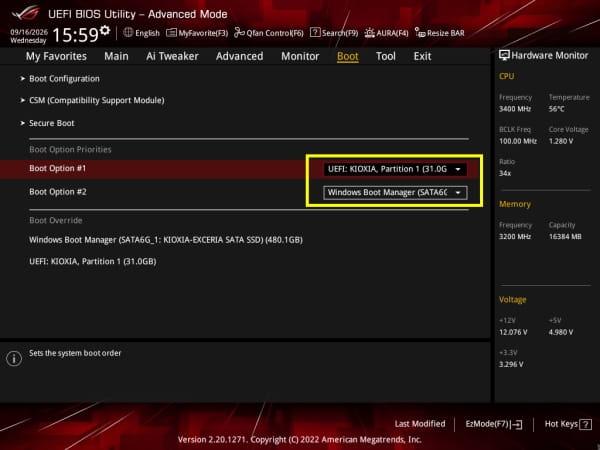Boot override from UEFI: KIOXIA, Partition 1
Viewport: 600px width, 450px height.
[x=93, y=262]
